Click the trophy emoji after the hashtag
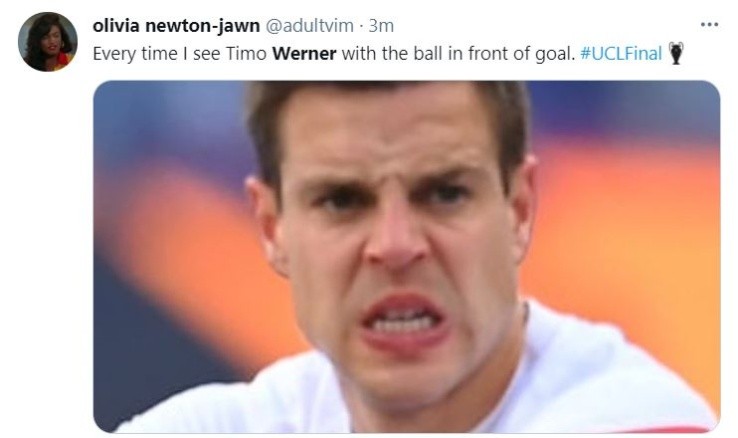The image size is (738, 438). click(676, 53)
